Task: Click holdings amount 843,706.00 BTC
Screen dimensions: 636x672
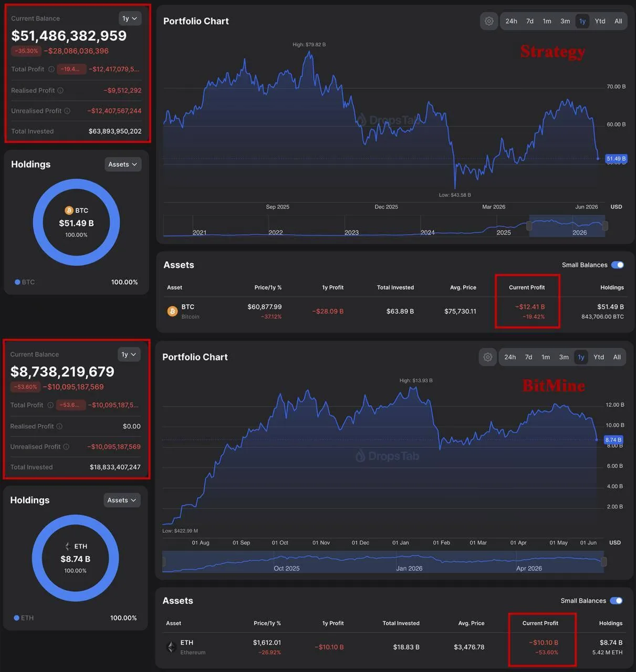Action: (x=602, y=317)
